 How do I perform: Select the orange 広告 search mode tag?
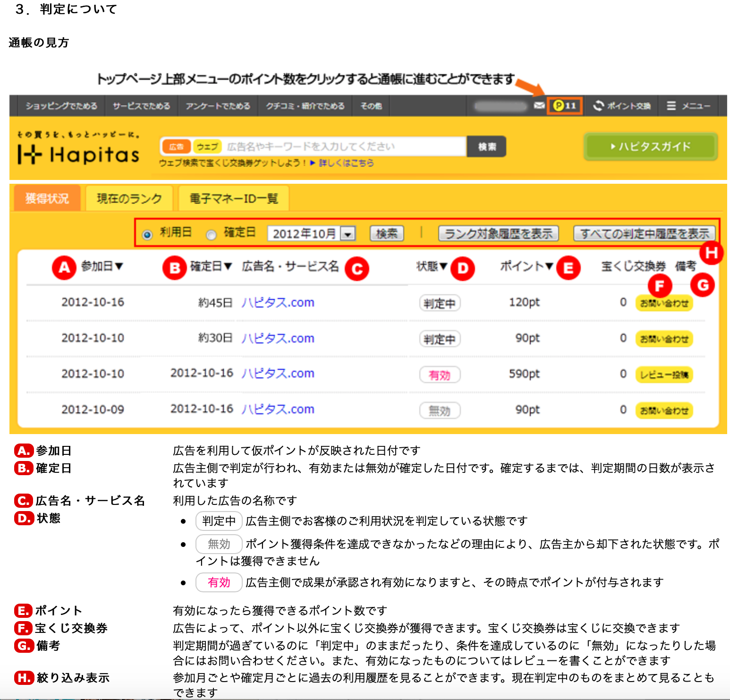176,146
